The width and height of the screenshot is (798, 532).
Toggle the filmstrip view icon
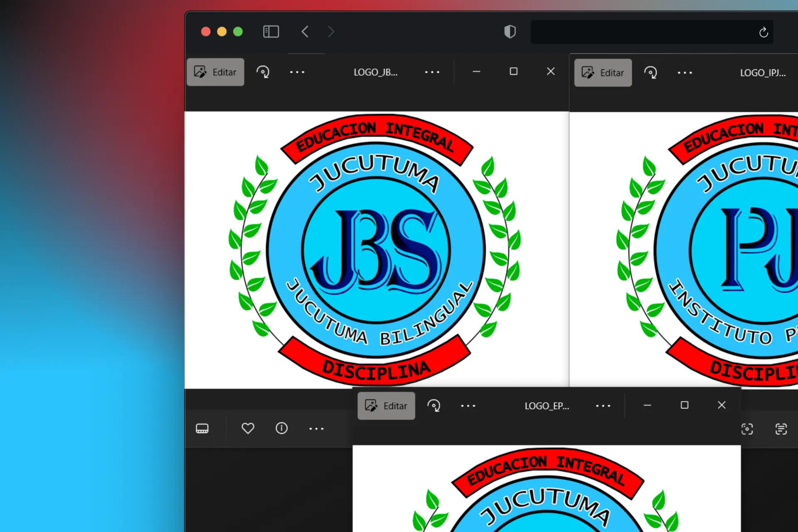pos(202,428)
